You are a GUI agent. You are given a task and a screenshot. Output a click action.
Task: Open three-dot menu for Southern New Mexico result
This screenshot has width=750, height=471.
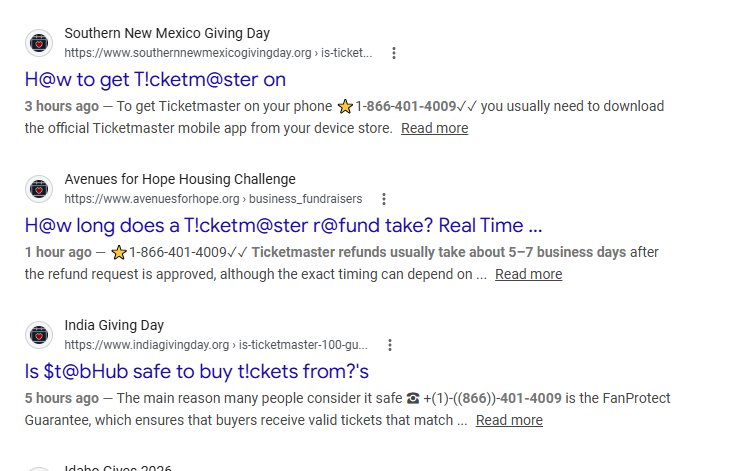[394, 53]
